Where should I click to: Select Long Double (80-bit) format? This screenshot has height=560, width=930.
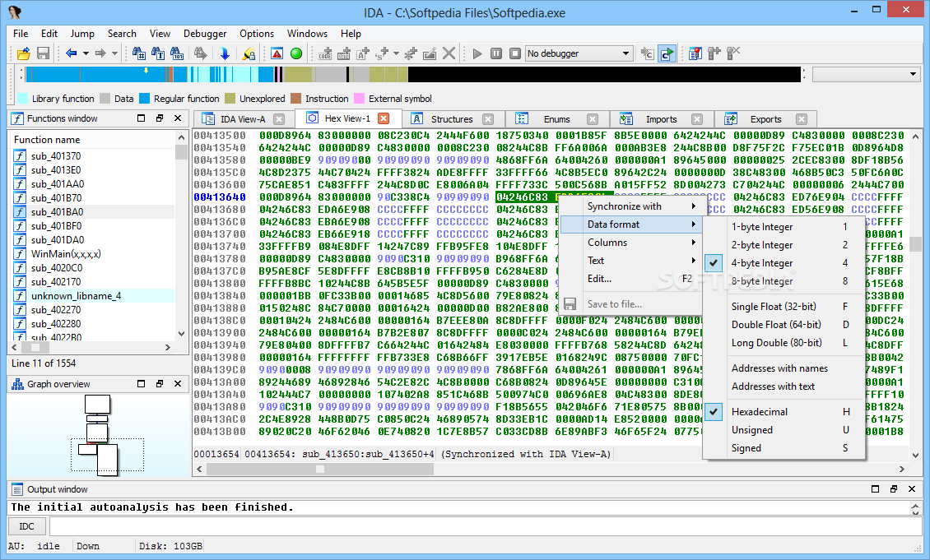[784, 343]
